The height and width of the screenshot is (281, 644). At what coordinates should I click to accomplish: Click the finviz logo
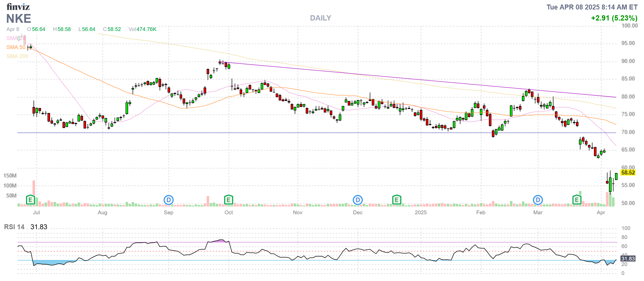pos(18,7)
